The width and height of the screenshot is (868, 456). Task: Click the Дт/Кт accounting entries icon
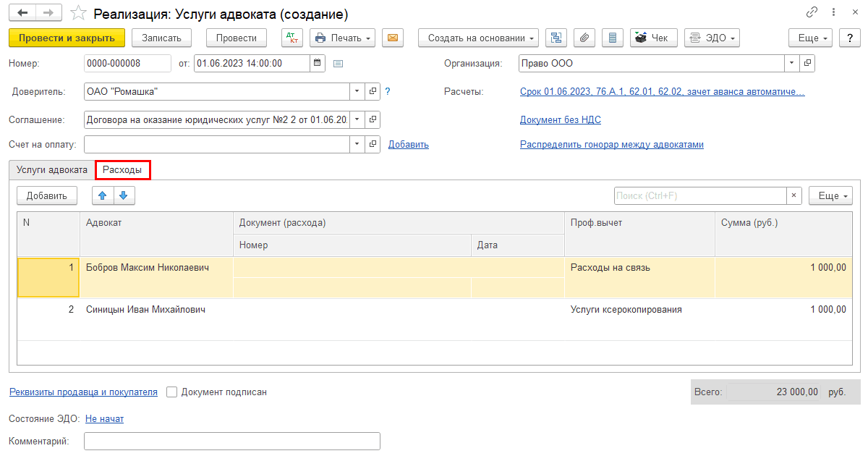coord(292,38)
